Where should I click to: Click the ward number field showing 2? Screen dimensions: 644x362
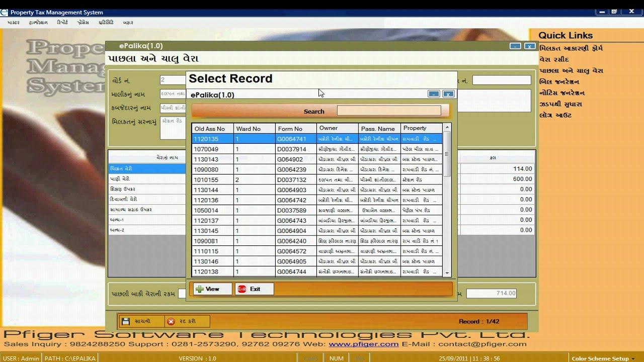[x=173, y=80]
